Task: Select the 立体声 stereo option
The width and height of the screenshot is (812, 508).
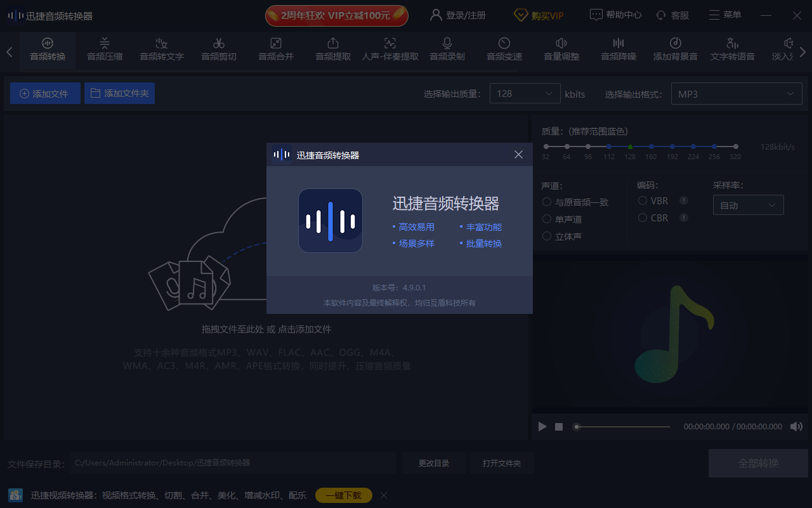Action: pos(562,236)
